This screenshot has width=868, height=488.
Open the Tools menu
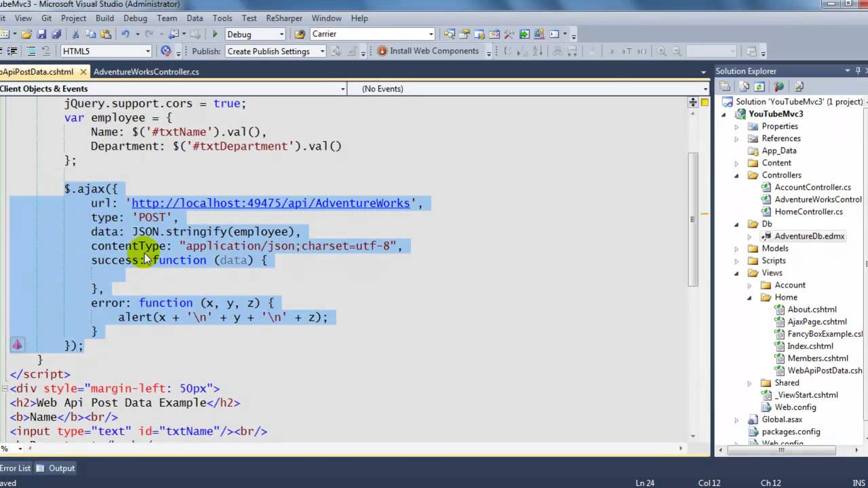[222, 18]
